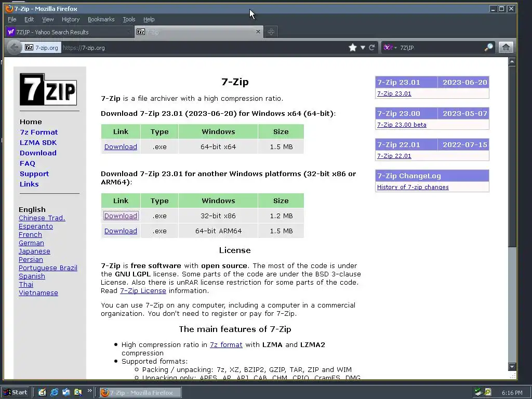Click the scrollbar down arrow

pos(512,367)
